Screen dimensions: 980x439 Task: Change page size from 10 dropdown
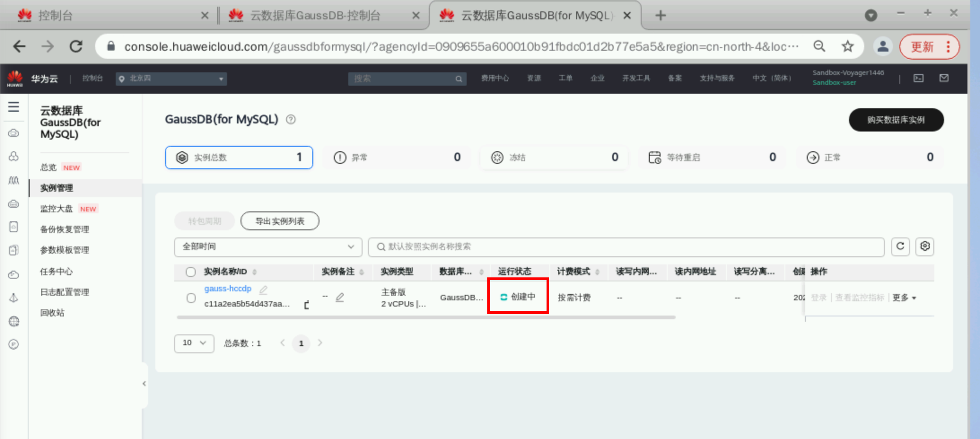tap(194, 343)
